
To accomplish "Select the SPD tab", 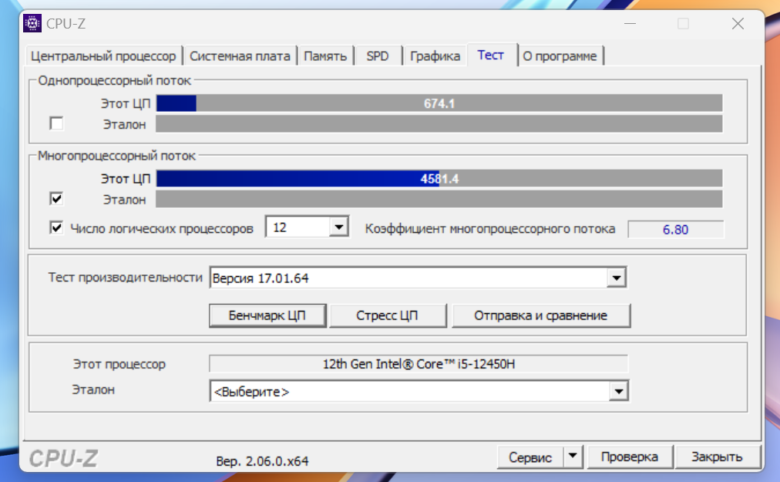I will tap(378, 56).
